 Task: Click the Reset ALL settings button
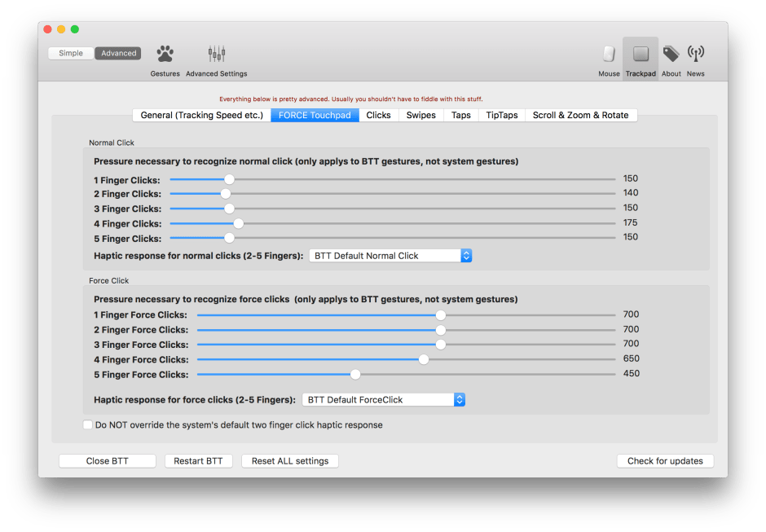click(290, 461)
